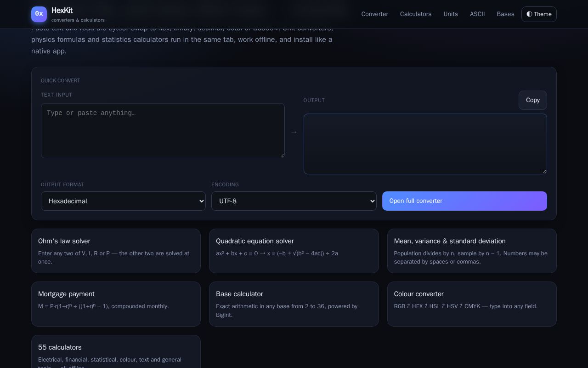
Task: Open the Bases navigation item
Action: [505, 14]
